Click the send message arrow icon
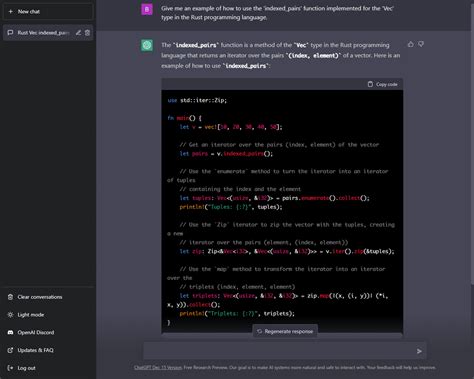Screen dimensions: 474x379 click(x=419, y=351)
